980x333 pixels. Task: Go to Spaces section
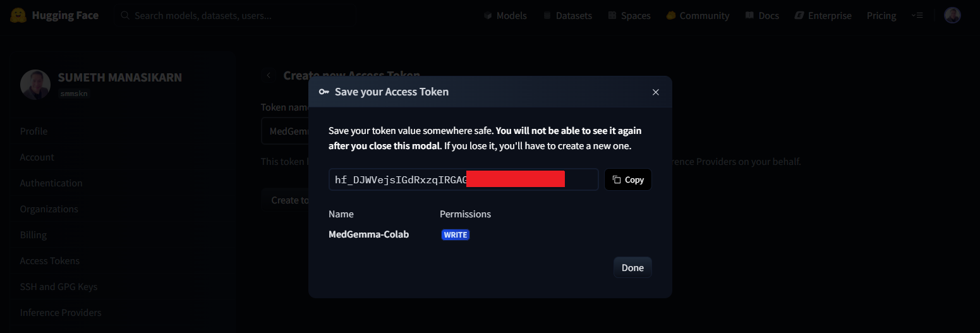(x=629, y=16)
